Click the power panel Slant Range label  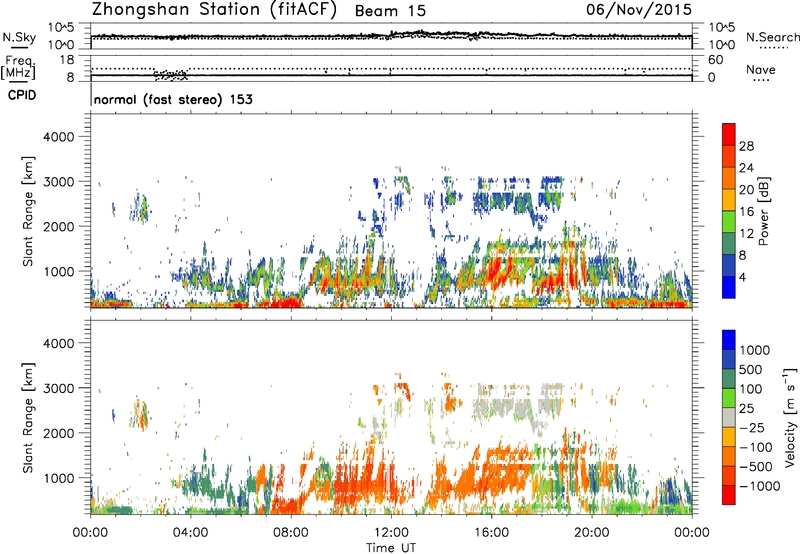(x=28, y=211)
